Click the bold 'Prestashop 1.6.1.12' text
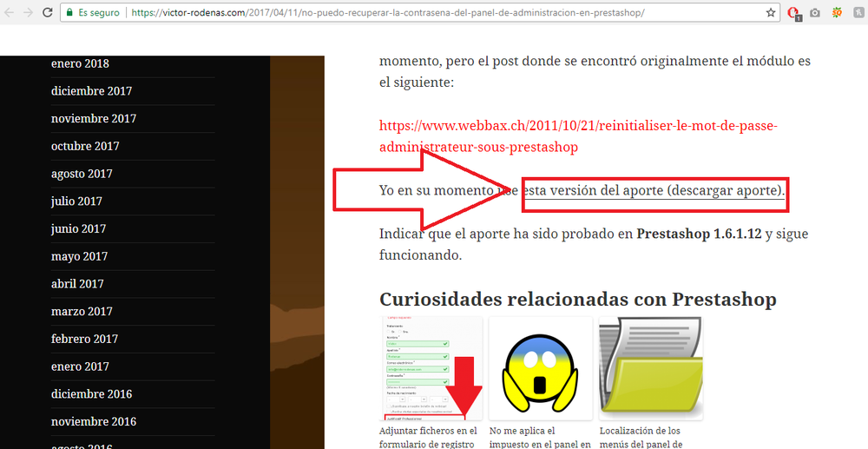Image resolution: width=868 pixels, height=449 pixels. 699,234
